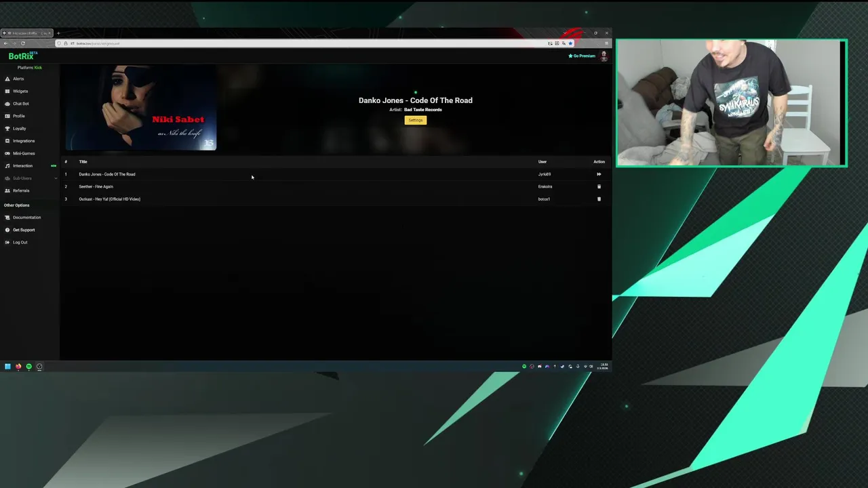Open a new browser tab with plus icon
Viewport: 868px width, 488px height.
coord(58,33)
